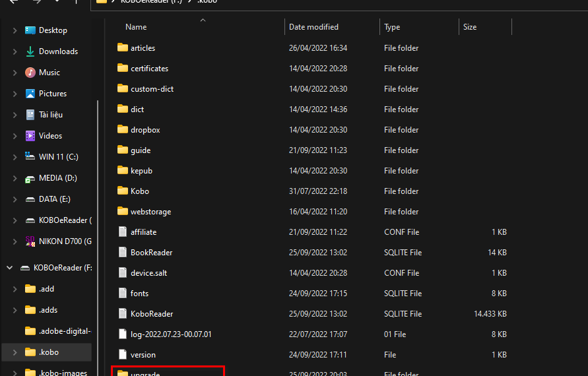This screenshot has height=376, width=588.
Task: Expand the Downloads tree node
Action: tap(15, 51)
